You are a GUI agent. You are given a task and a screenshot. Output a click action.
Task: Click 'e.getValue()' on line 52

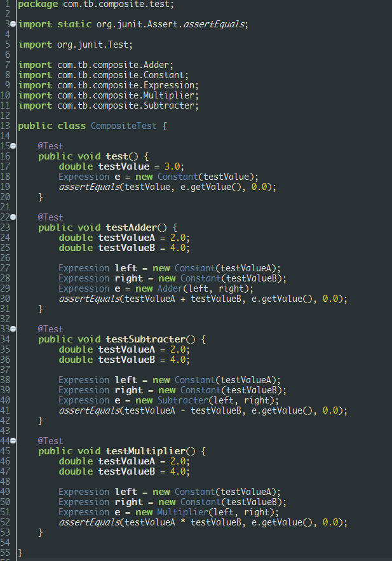[x=282, y=522]
